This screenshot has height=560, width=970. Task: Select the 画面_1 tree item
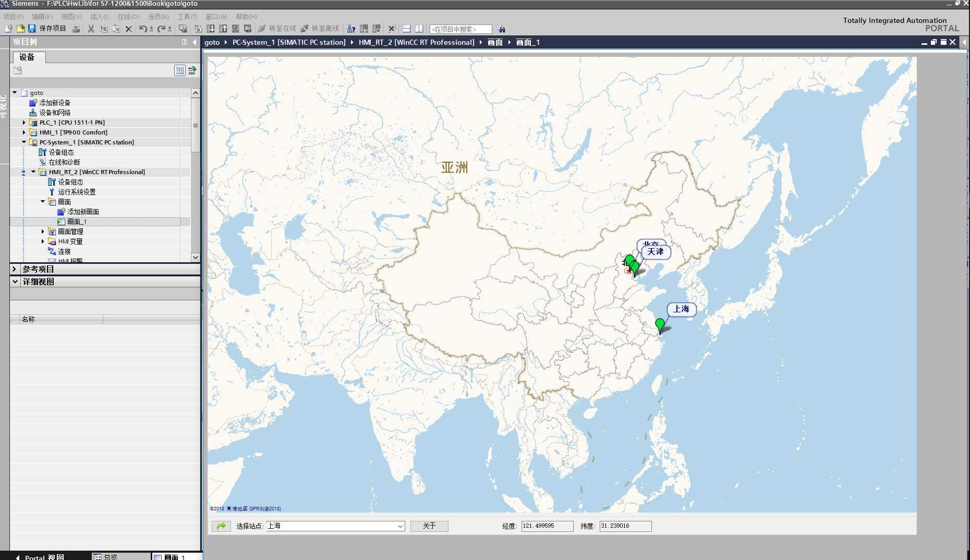tap(77, 222)
